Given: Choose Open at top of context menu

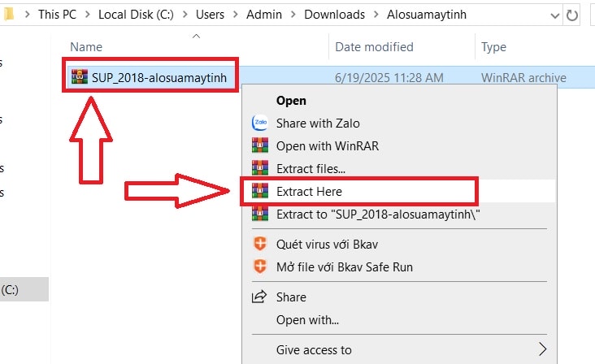Looking at the screenshot, I should [291, 101].
